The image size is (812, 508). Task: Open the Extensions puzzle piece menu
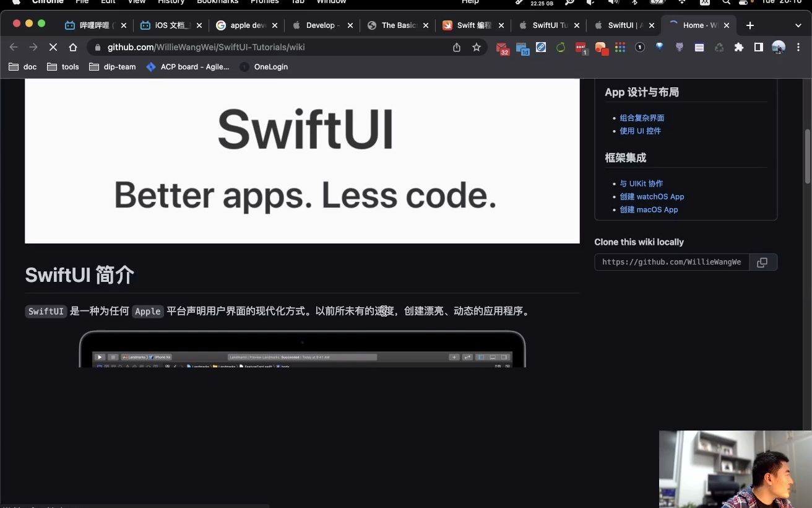click(x=739, y=47)
